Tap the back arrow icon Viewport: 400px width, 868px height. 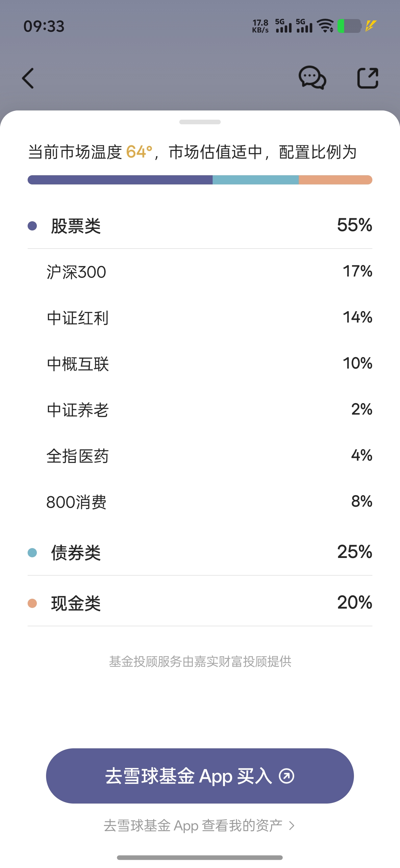point(28,78)
